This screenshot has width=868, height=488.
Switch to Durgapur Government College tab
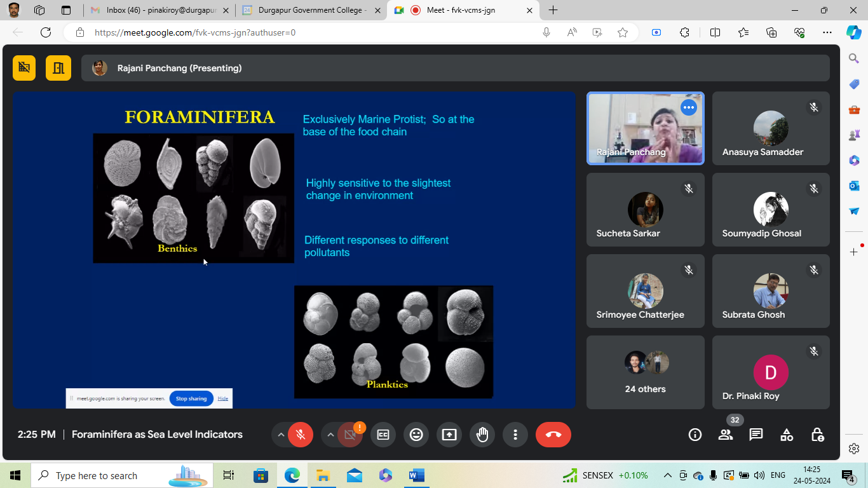coord(311,10)
